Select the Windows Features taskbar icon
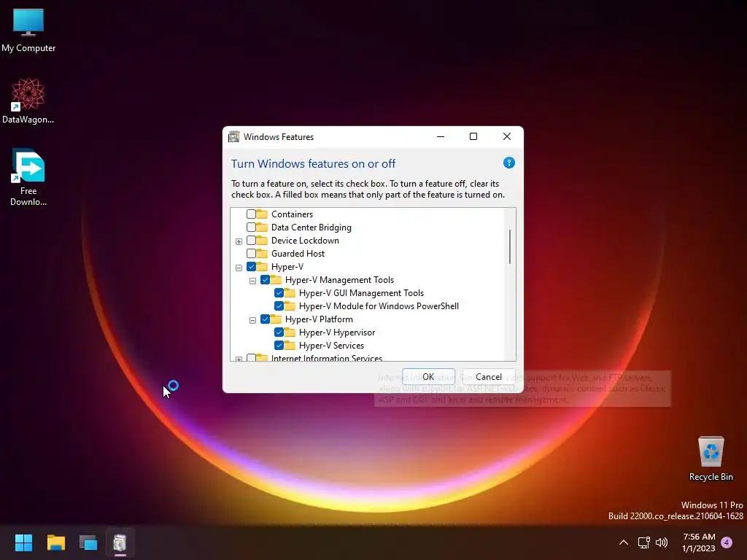747x560 pixels. 120,542
